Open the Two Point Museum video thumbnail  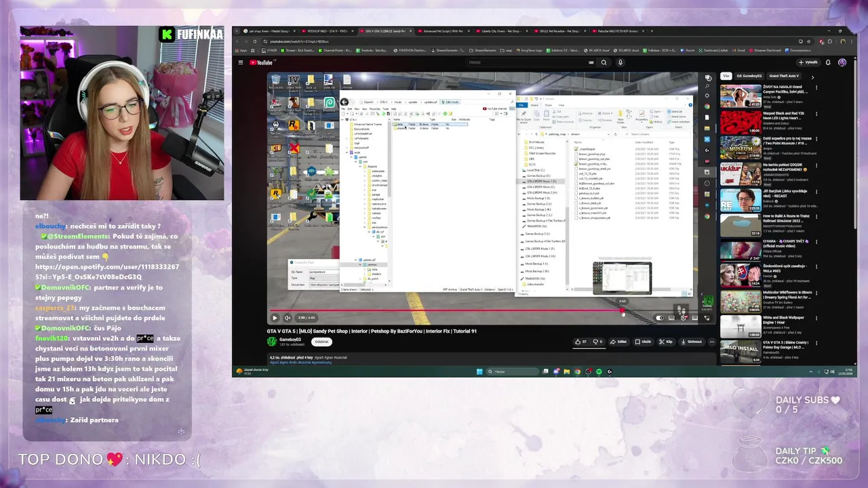tap(741, 148)
